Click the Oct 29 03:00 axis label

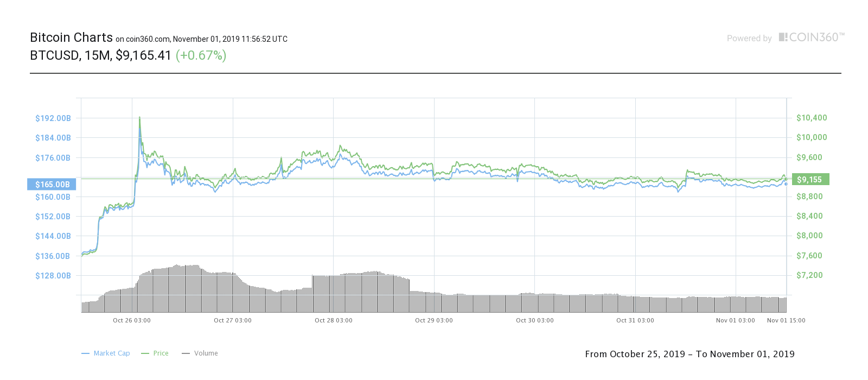(434, 320)
